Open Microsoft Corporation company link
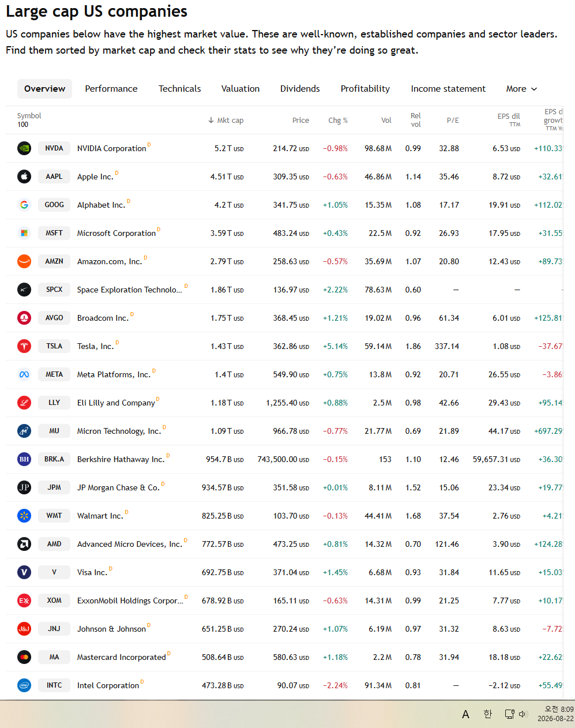The height and width of the screenshot is (728, 575). [x=116, y=233]
